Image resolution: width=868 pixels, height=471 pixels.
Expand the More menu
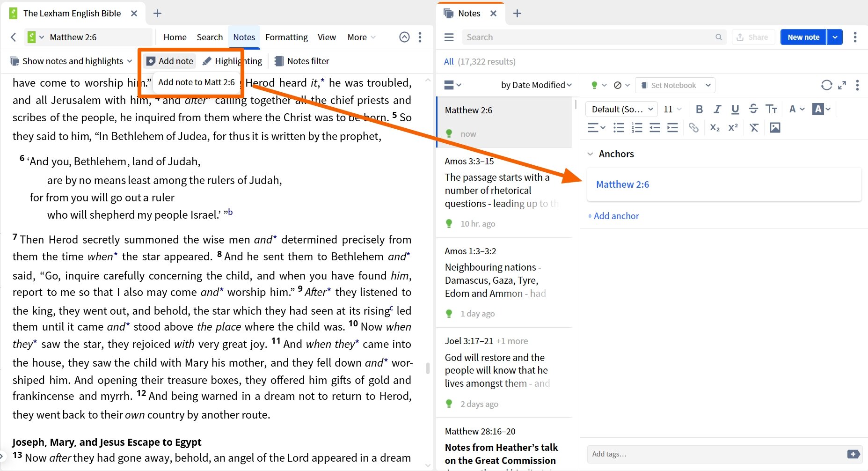(x=361, y=37)
